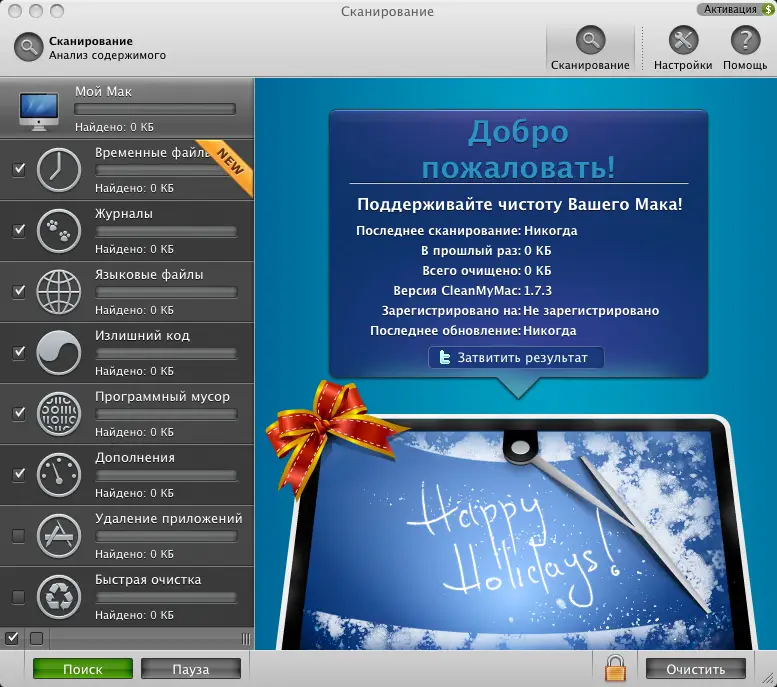The image size is (777, 687).
Task: Click the Мой Мак progress bar
Action: coord(155,109)
